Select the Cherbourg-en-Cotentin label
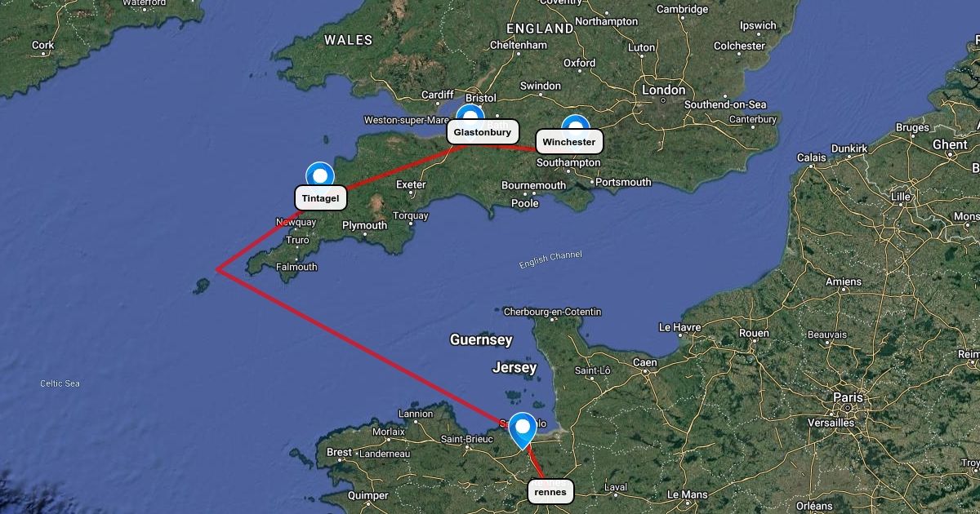This screenshot has width=980, height=514. (x=552, y=312)
